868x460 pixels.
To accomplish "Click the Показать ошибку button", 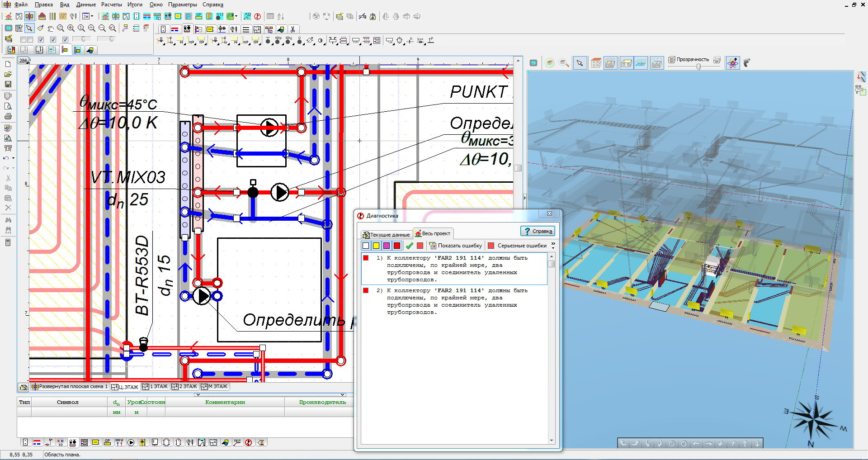I will 456,246.
